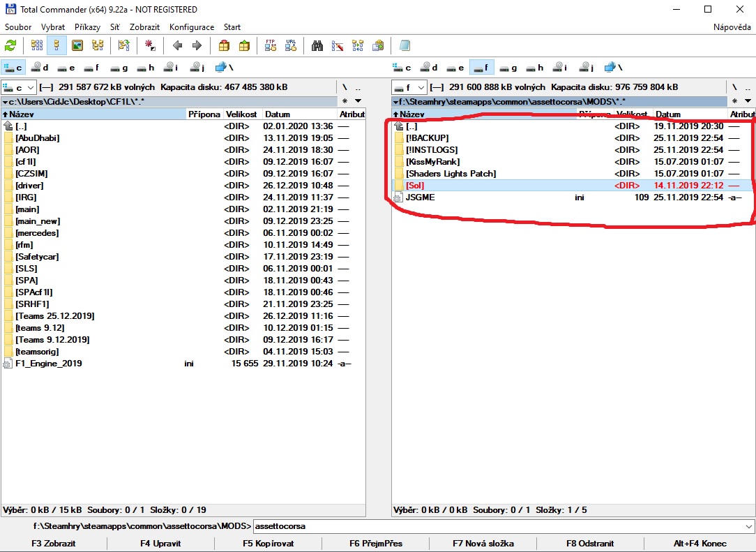Select drive c in right drive bar
756x552 pixels.
(x=402, y=68)
